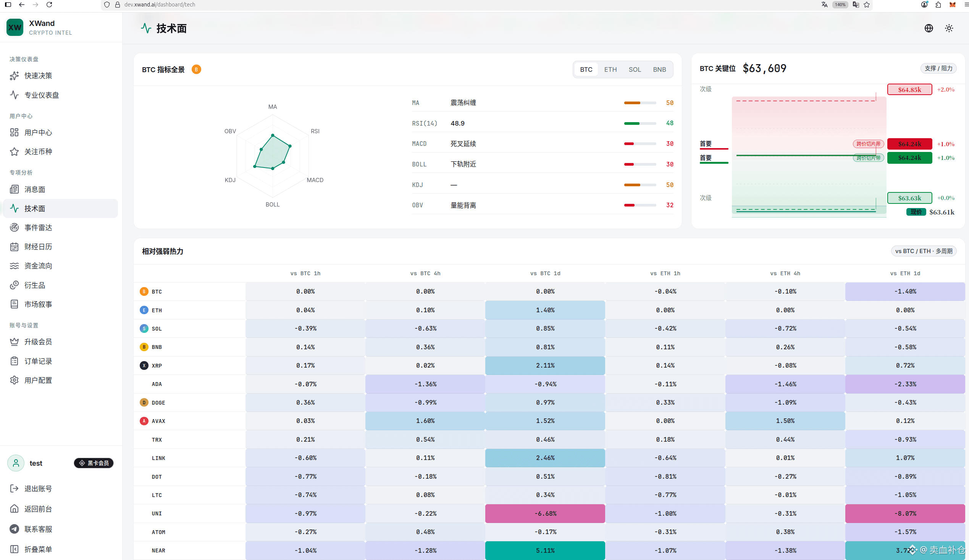The image size is (969, 560).
Task: Click the 返回前台 home icon
Action: click(x=14, y=509)
